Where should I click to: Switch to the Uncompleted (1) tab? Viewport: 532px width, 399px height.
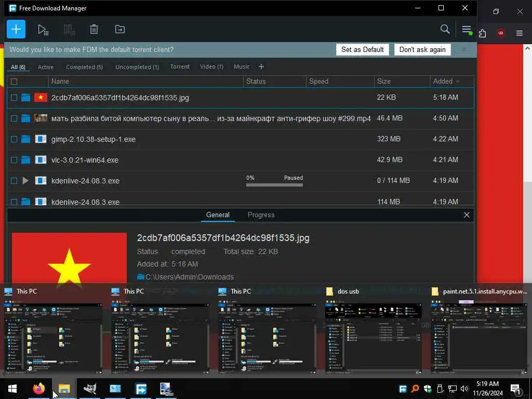137,67
